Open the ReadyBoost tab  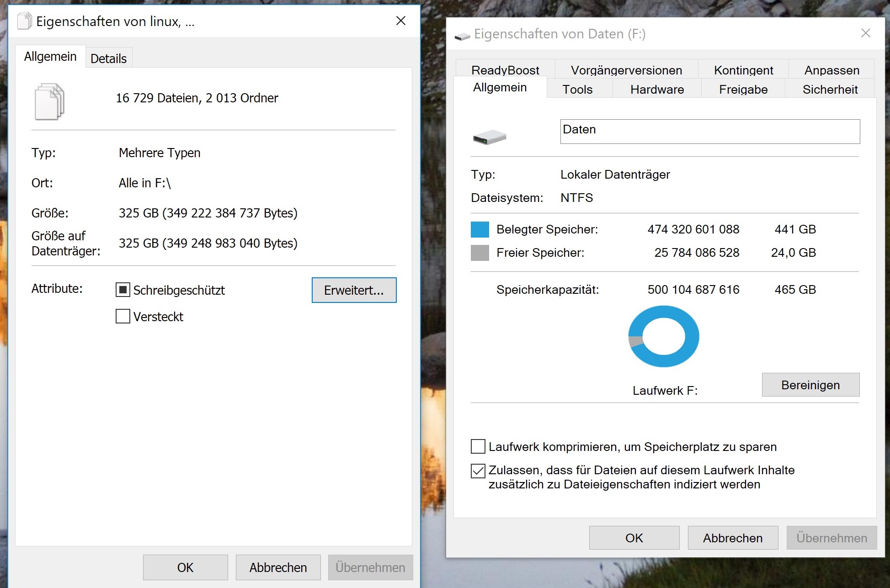[505, 70]
